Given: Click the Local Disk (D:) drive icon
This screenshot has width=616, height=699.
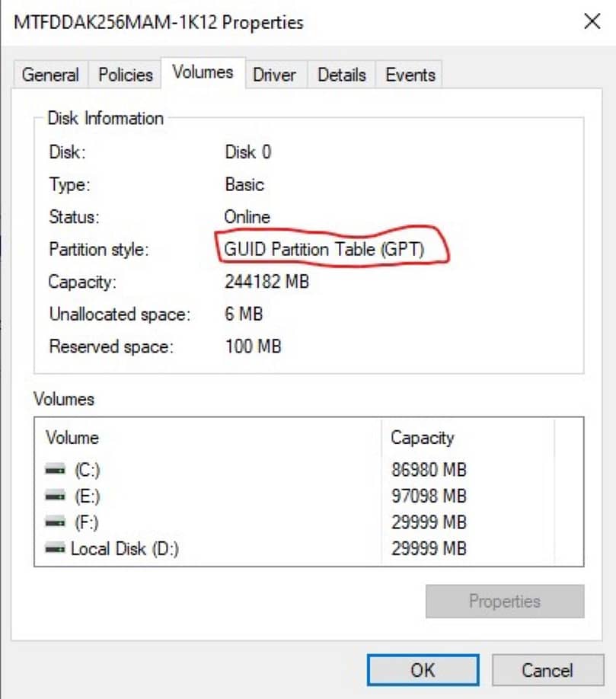Looking at the screenshot, I should [x=53, y=548].
